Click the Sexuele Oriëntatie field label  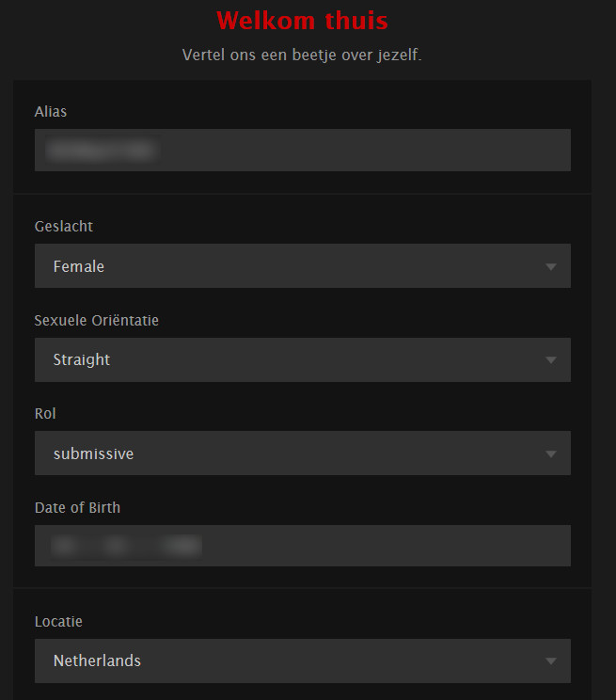coord(97,321)
